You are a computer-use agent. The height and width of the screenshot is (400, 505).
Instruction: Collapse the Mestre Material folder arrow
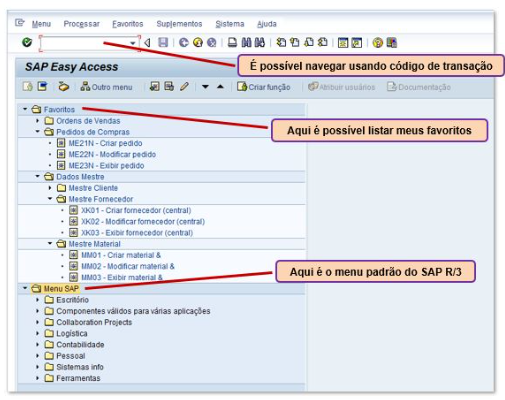tap(50, 243)
